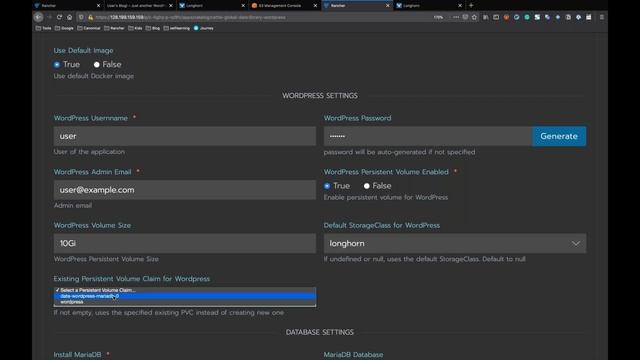Viewport: 640px width, 360px height.
Task: Click the browser back arrow button
Action: coord(38,17)
